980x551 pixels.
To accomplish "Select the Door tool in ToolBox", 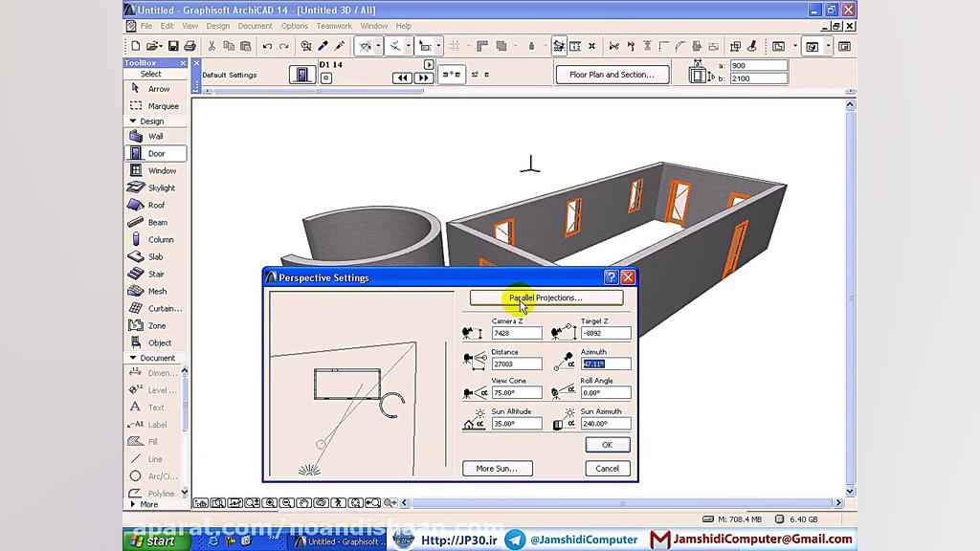I will (x=155, y=154).
